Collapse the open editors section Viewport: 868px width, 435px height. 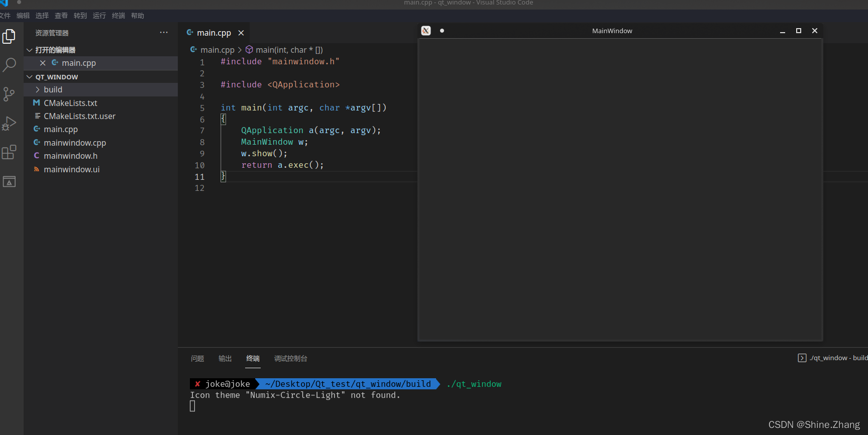click(x=30, y=50)
